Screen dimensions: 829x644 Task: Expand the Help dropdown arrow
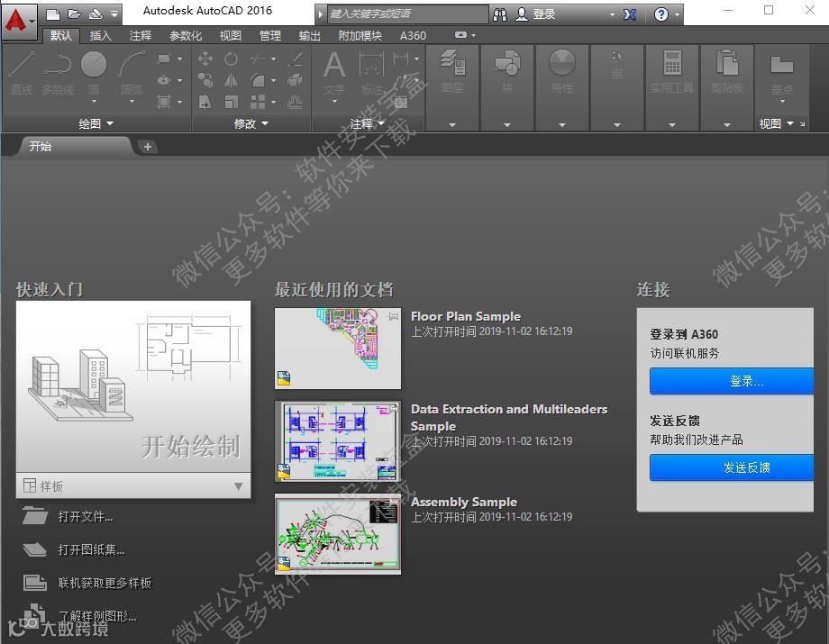[677, 14]
